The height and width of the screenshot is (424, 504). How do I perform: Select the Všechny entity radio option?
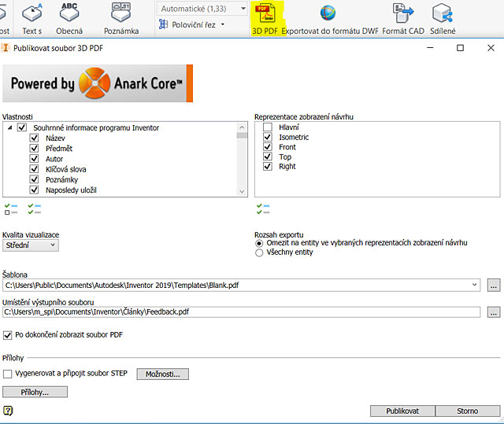click(260, 253)
